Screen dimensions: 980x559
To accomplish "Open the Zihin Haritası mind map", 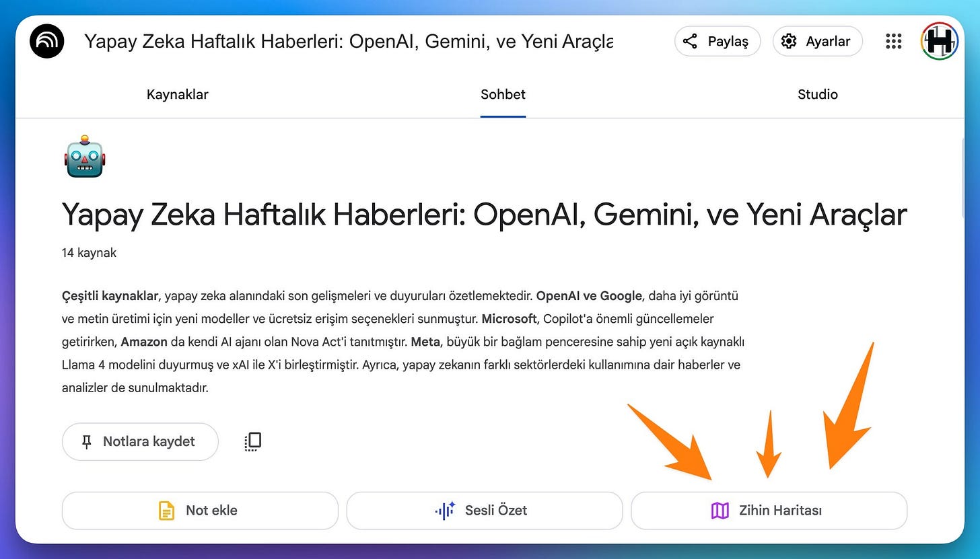I will pyautogui.click(x=769, y=511).
